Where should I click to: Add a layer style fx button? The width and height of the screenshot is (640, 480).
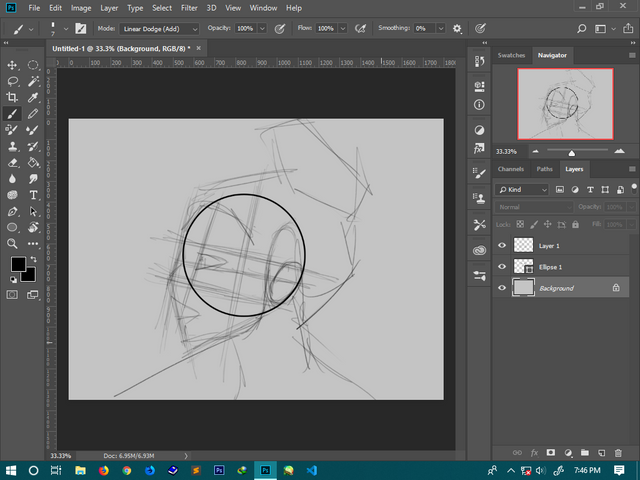tap(534, 453)
